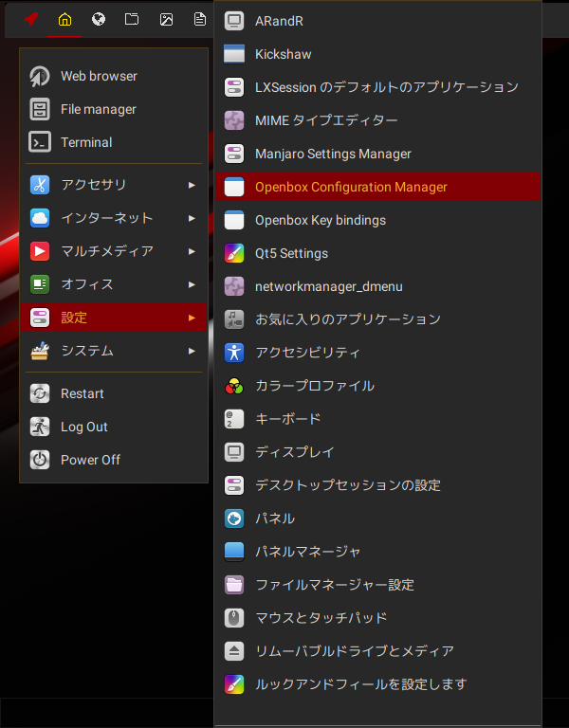The image size is (569, 728).
Task: Open LXSession のデフォルトのアプリケーション
Action: [x=377, y=87]
